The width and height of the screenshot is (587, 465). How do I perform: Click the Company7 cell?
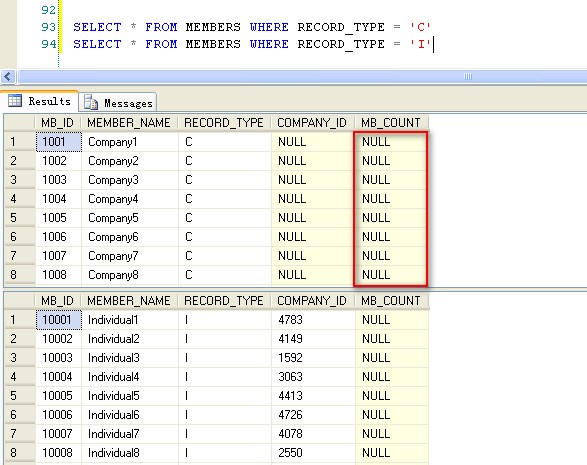click(x=130, y=256)
